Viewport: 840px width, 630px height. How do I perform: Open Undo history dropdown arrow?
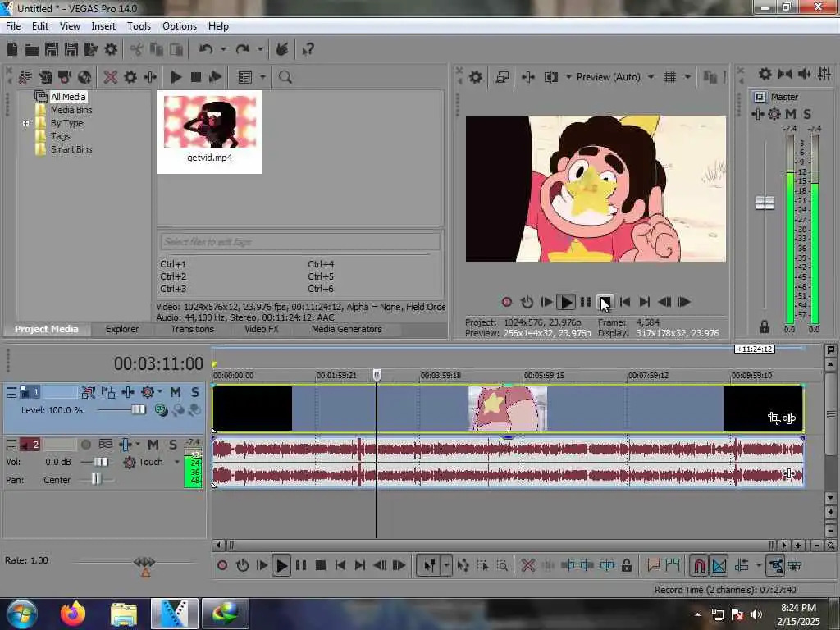point(223,49)
